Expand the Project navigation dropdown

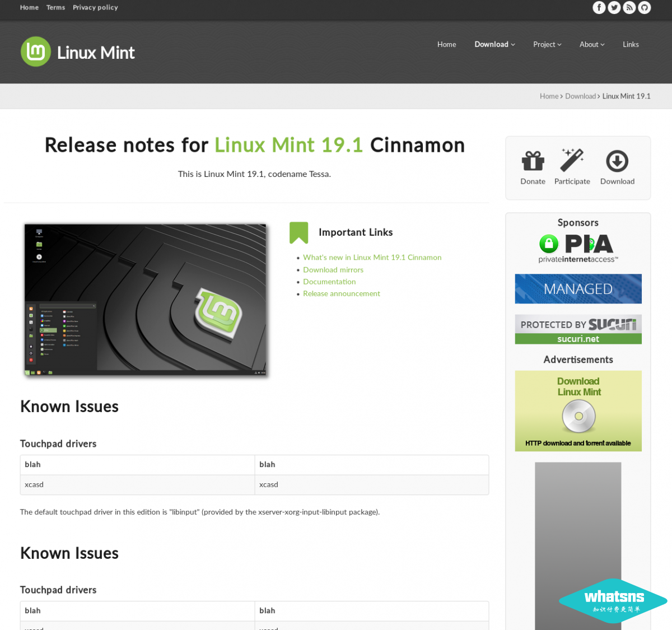point(547,44)
